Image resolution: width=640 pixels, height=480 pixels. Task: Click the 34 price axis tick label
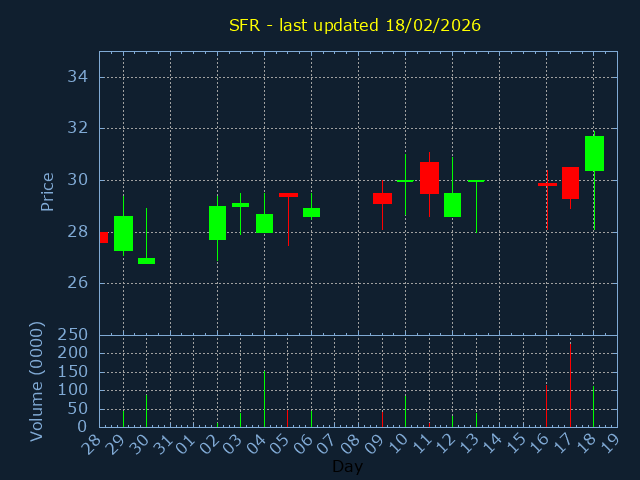[79, 77]
